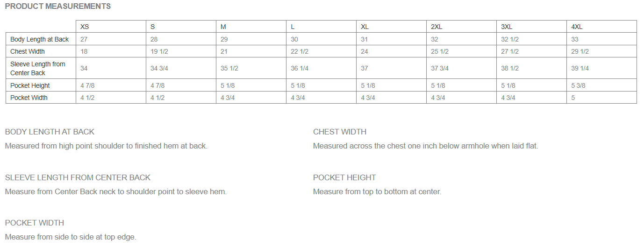Screen dimensions: 644x247
Task: Select SLEEVE LENGTH FROM CENTER BACK heading
Action: point(78,177)
